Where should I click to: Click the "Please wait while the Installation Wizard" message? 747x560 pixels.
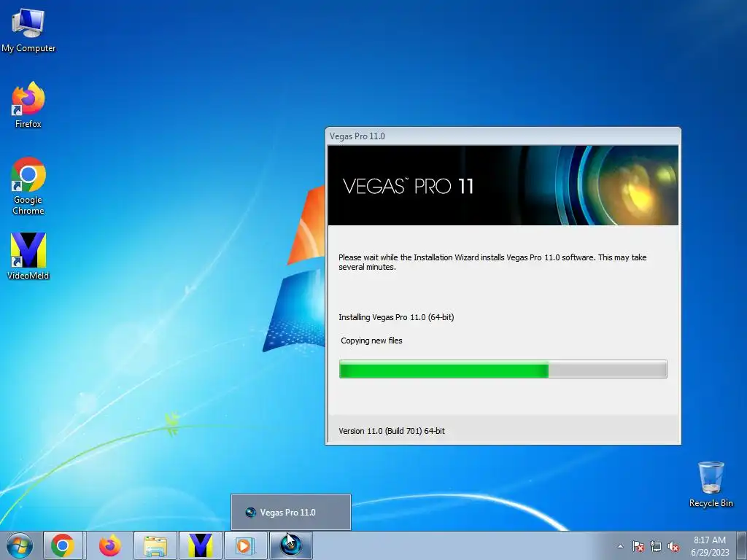(492, 262)
